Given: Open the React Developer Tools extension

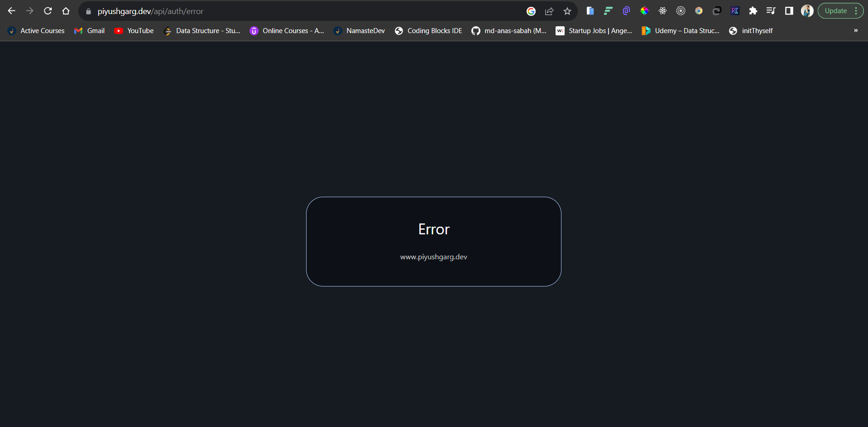Looking at the screenshot, I should (662, 11).
